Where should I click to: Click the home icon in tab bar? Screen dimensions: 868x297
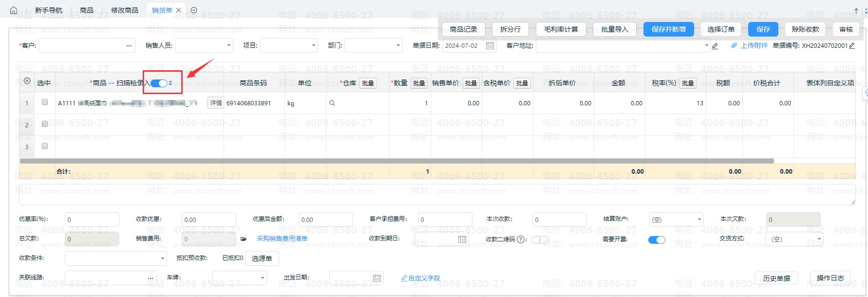14,10
